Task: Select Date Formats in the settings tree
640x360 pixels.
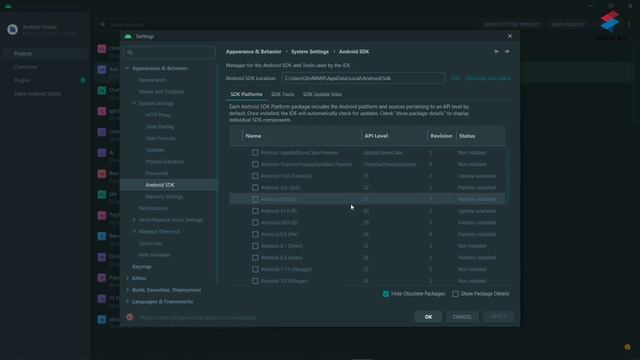Action: pyautogui.click(x=160, y=138)
